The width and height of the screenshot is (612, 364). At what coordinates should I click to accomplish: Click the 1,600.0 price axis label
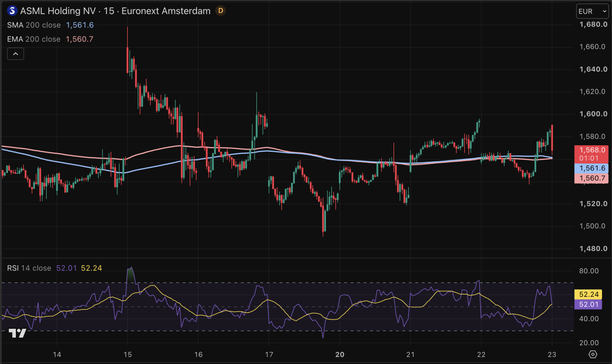[x=593, y=114]
